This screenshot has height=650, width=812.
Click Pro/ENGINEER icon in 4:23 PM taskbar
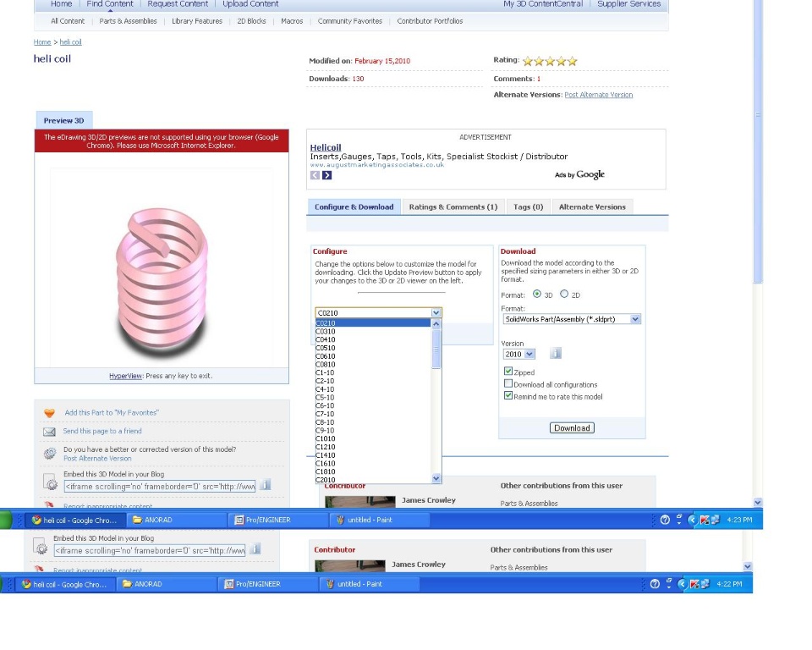tap(239, 520)
